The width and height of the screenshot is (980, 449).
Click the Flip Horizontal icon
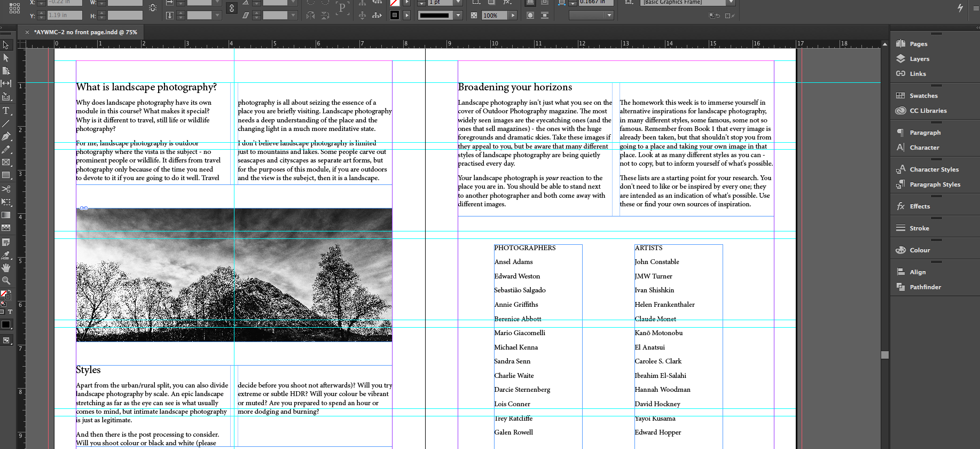click(310, 16)
